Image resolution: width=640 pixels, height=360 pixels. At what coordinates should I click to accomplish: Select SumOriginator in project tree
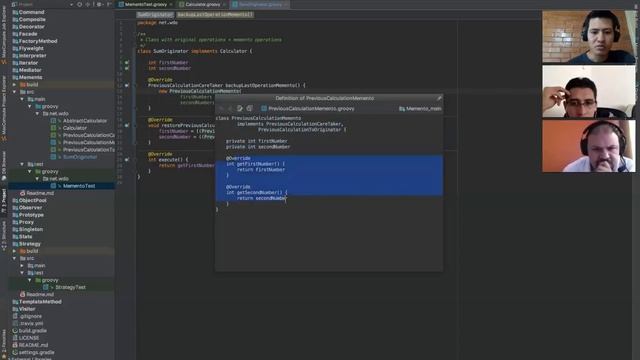(x=80, y=157)
